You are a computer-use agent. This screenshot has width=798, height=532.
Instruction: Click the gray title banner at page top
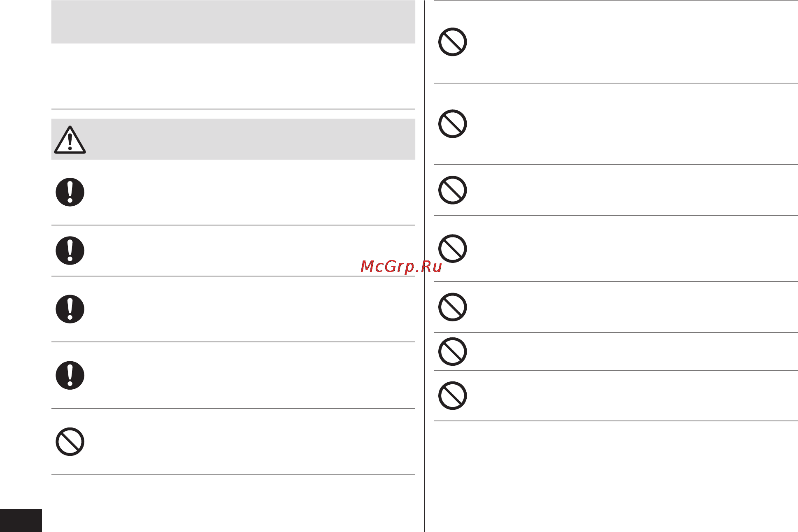233,22
